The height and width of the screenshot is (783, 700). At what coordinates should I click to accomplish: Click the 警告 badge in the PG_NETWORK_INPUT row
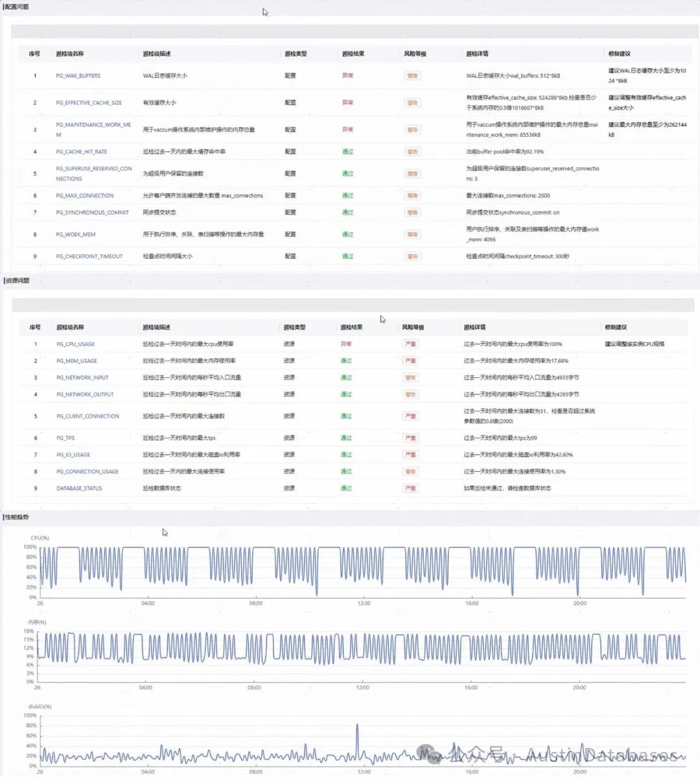[410, 378]
